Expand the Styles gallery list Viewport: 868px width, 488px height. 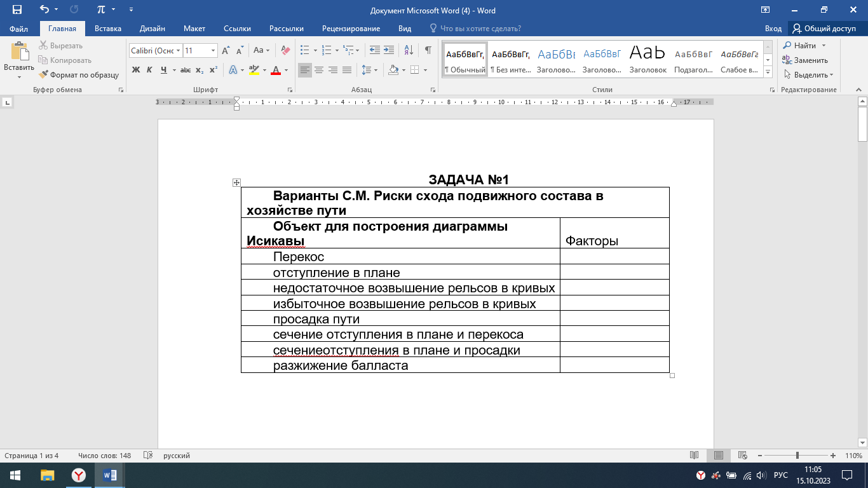point(768,71)
